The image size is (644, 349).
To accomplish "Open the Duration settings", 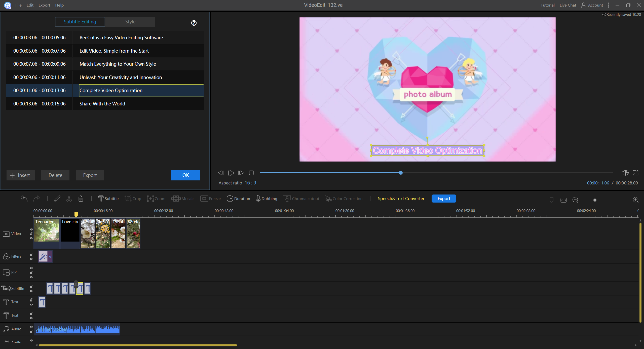I will (238, 199).
